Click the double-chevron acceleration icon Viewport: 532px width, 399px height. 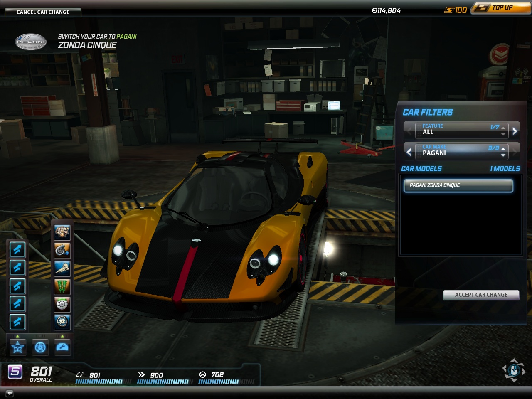click(x=141, y=375)
